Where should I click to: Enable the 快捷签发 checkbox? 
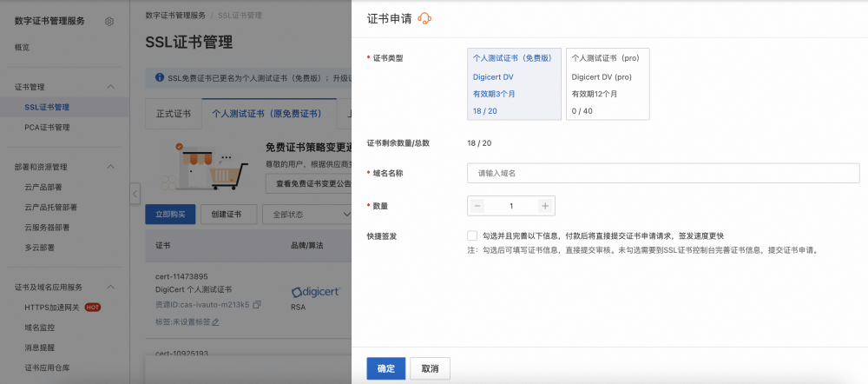(472, 235)
